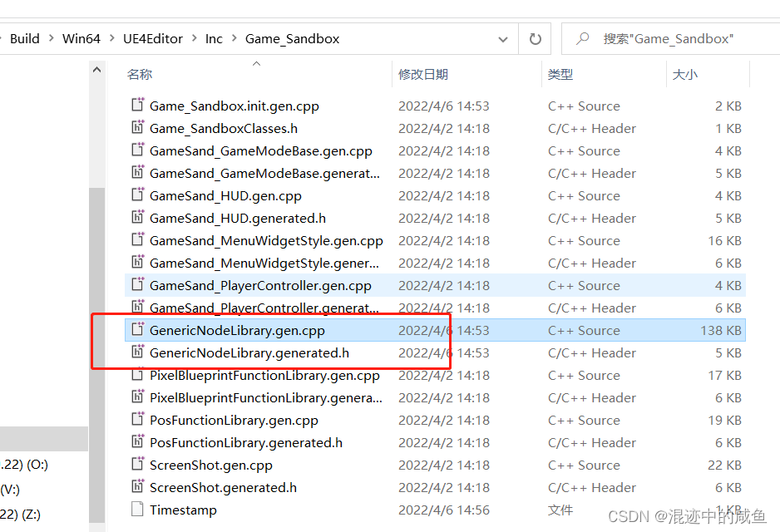
Task: Click the GameSand_HUD.gen.cpp file icon
Action: click(x=137, y=195)
